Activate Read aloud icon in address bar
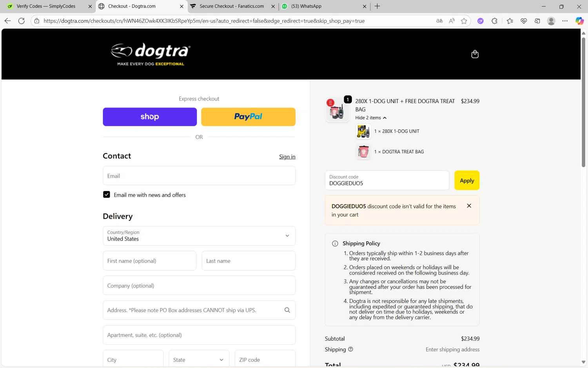 [x=452, y=21]
